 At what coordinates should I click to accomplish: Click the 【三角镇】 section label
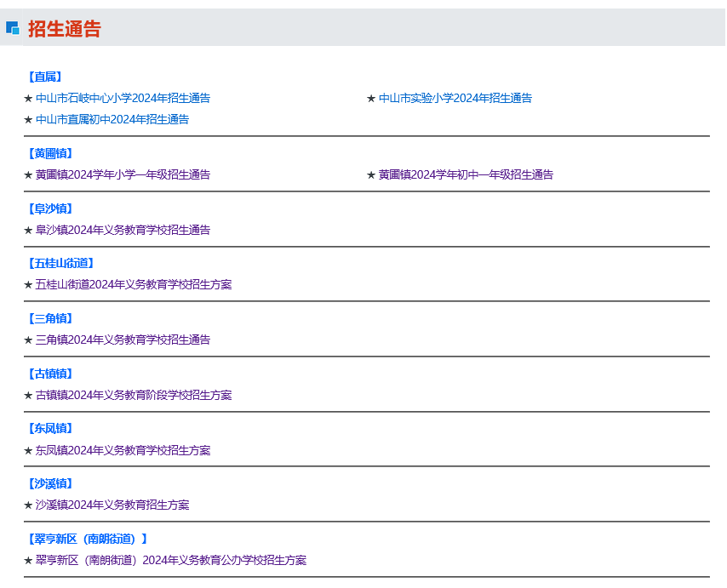pos(50,318)
